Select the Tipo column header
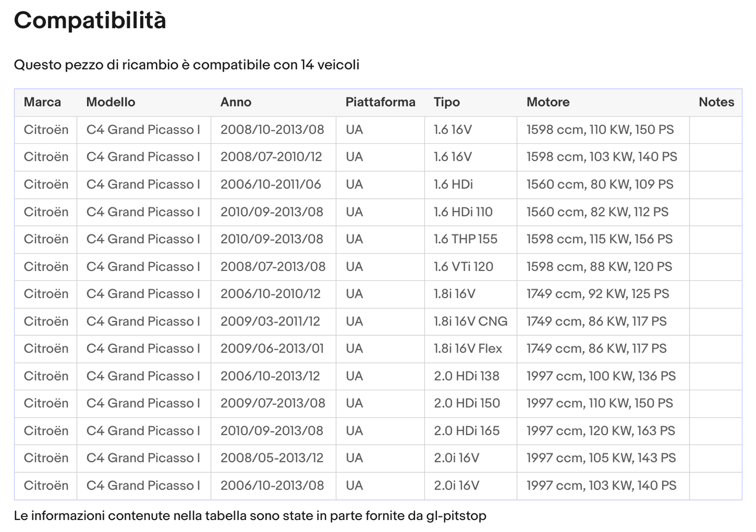The width and height of the screenshot is (756, 532). click(446, 102)
